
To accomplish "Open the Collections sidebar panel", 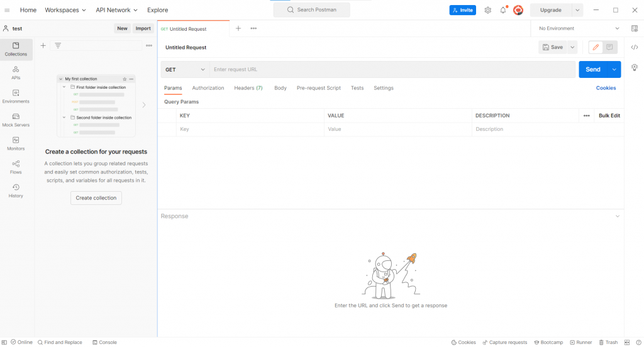I will tap(16, 49).
